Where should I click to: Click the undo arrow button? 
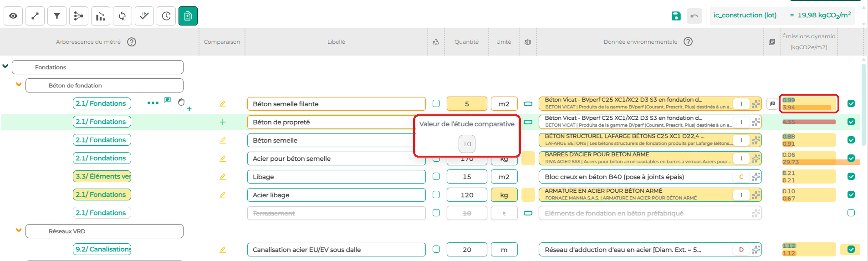pyautogui.click(x=694, y=16)
